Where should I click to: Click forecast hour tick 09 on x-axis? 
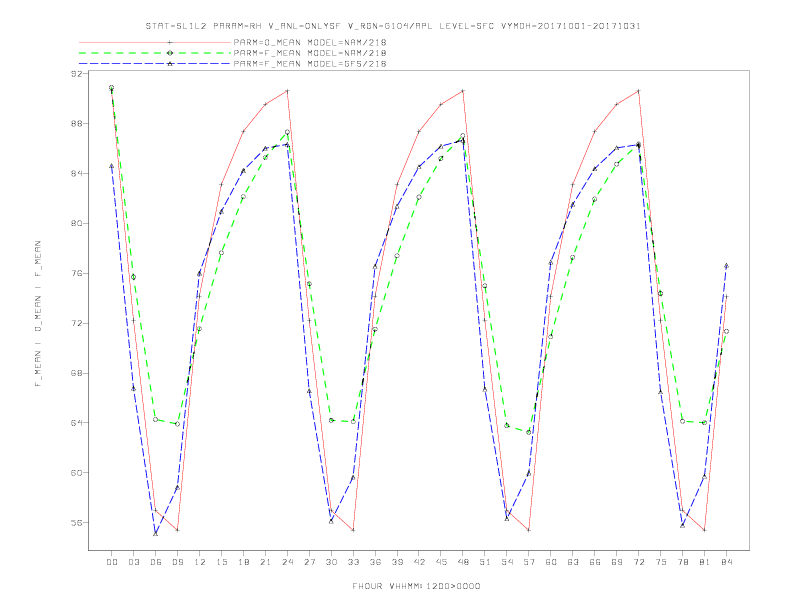pos(177,562)
